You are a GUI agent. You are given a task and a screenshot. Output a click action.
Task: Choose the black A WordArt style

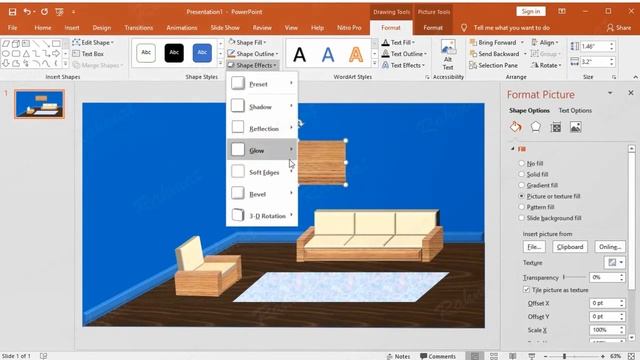click(300, 54)
